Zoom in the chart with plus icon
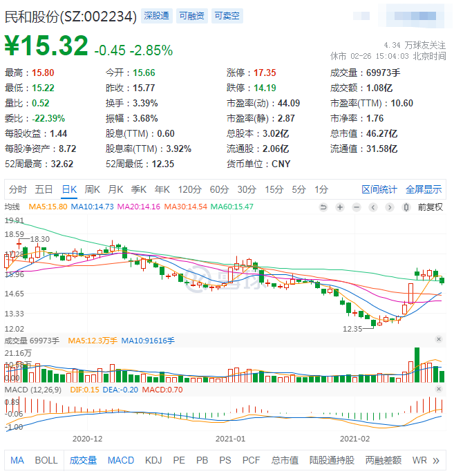The image size is (454, 476). [340, 207]
